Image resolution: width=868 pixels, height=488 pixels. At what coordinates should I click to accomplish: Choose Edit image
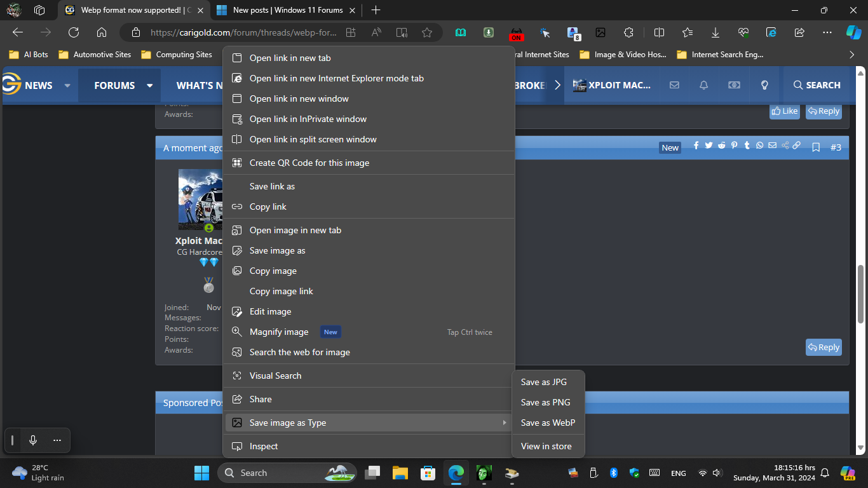(x=369, y=311)
